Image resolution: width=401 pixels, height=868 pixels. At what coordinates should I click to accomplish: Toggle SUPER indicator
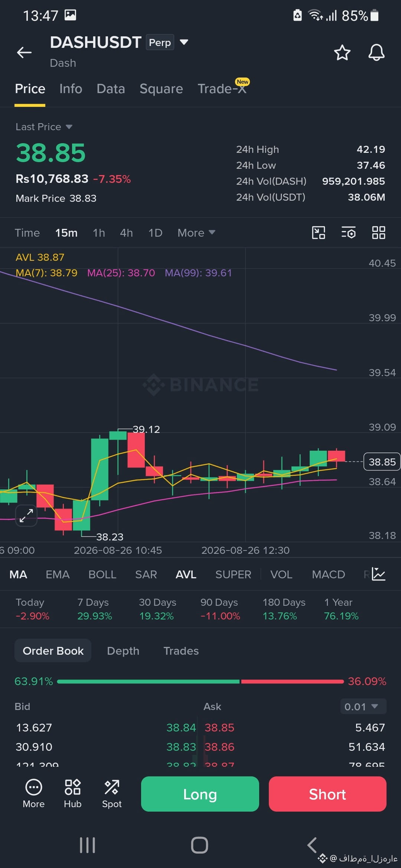233,574
